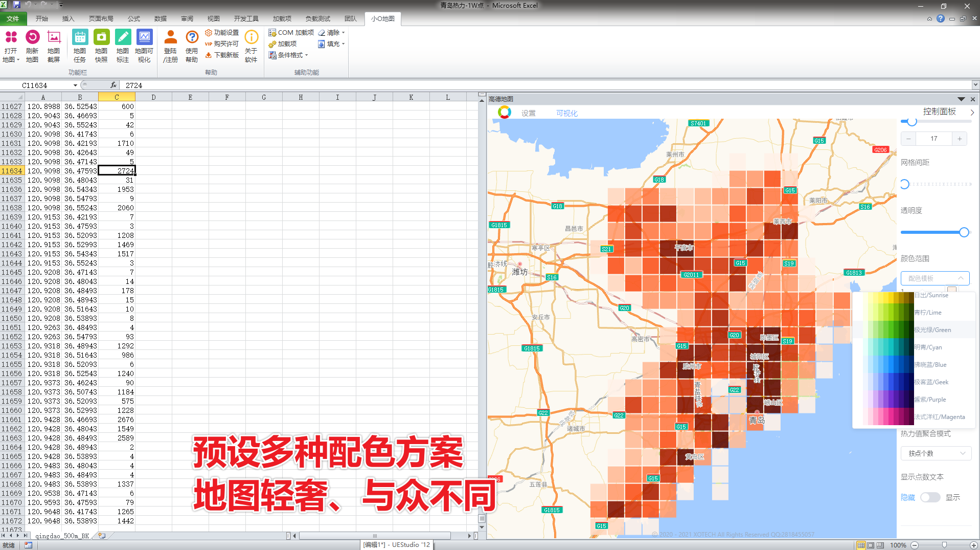
Task: Click the 网格间距 grid spacing slider handle
Action: tap(905, 184)
